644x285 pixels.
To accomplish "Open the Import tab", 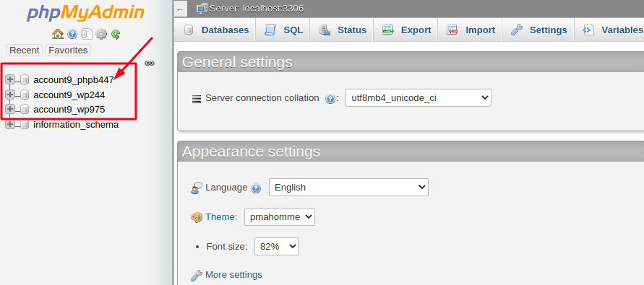I will click(x=471, y=30).
